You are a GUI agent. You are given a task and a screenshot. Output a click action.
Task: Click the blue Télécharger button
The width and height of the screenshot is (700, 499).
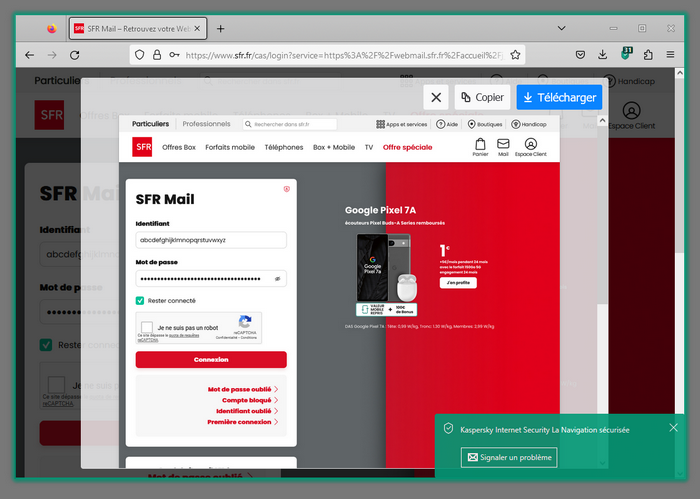(559, 97)
